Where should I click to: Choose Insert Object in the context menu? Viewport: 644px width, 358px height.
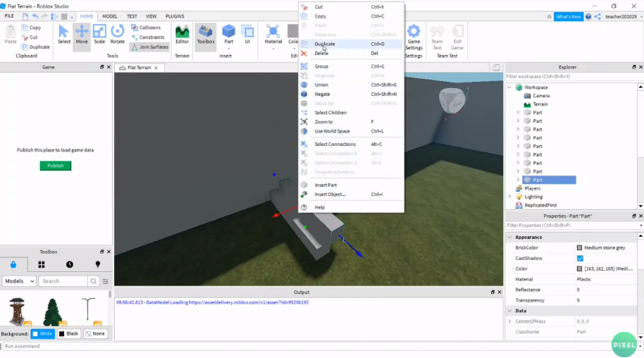[351, 195]
